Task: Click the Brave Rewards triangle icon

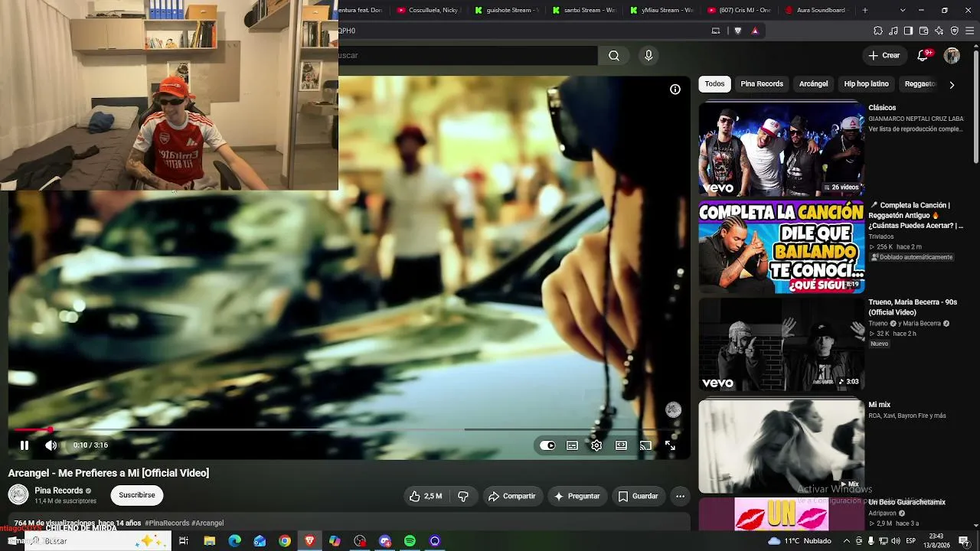Action: (x=755, y=31)
